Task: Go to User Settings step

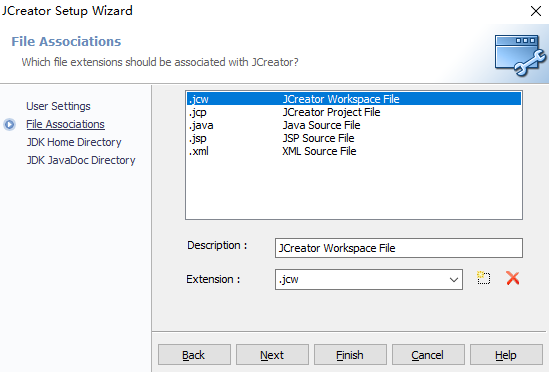Action: (58, 106)
